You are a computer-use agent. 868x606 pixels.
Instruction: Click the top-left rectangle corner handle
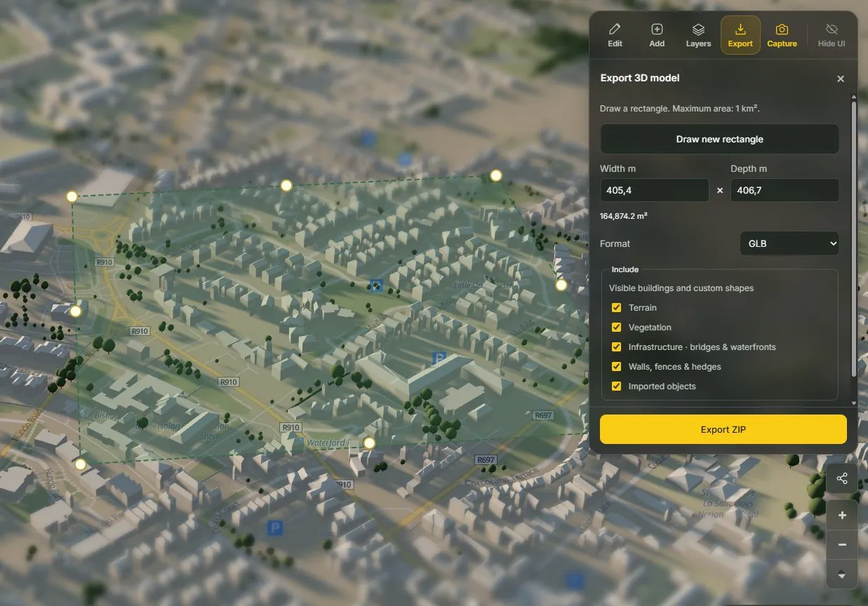pos(72,196)
